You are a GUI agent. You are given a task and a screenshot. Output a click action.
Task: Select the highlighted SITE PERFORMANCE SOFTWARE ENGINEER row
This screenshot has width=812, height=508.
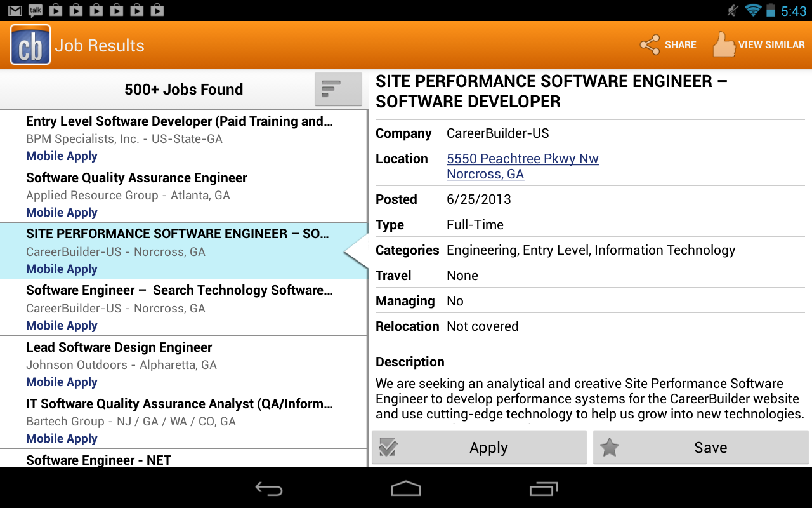point(184,251)
